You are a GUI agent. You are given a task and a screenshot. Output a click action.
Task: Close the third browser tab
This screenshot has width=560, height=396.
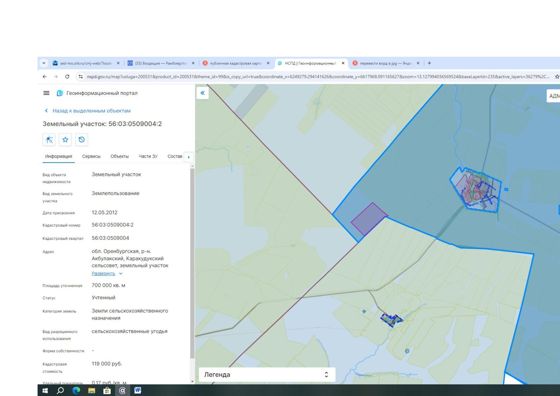268,63
